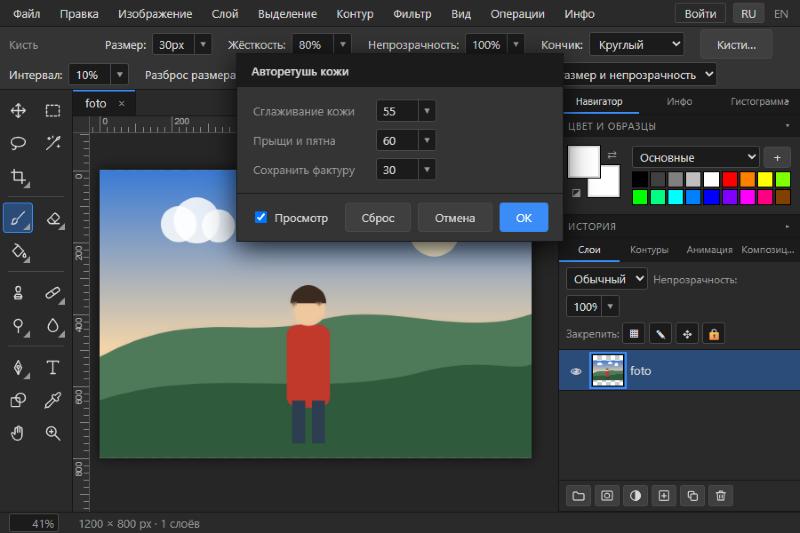
Task: Create a new layer
Action: point(664,496)
